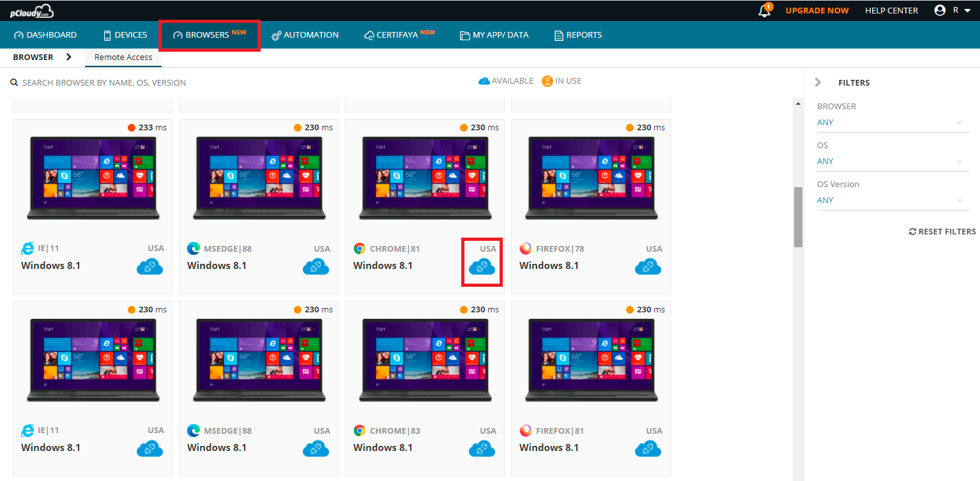Click the Firefox logo beside FIREFOX|81

pos(526,431)
